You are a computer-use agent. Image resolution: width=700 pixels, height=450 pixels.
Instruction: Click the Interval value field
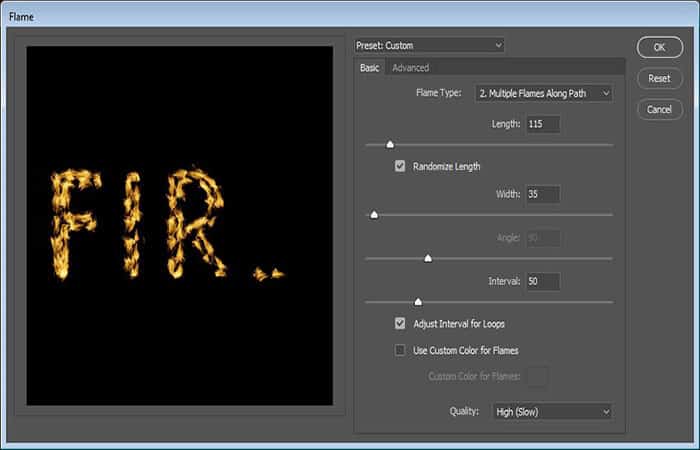coord(543,281)
